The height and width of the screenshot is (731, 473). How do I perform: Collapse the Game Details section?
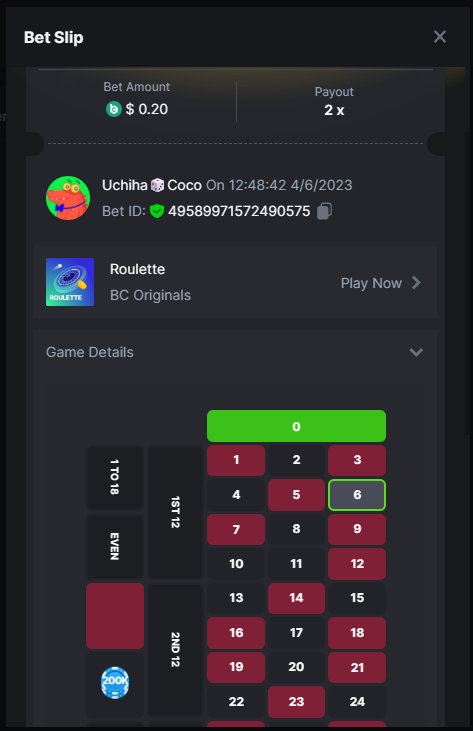point(416,352)
